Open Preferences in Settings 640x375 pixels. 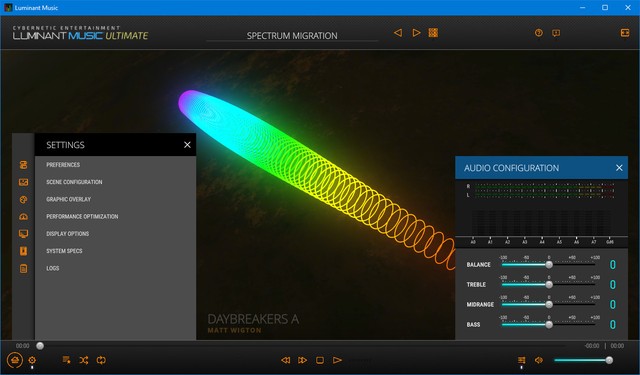pyautogui.click(x=63, y=165)
